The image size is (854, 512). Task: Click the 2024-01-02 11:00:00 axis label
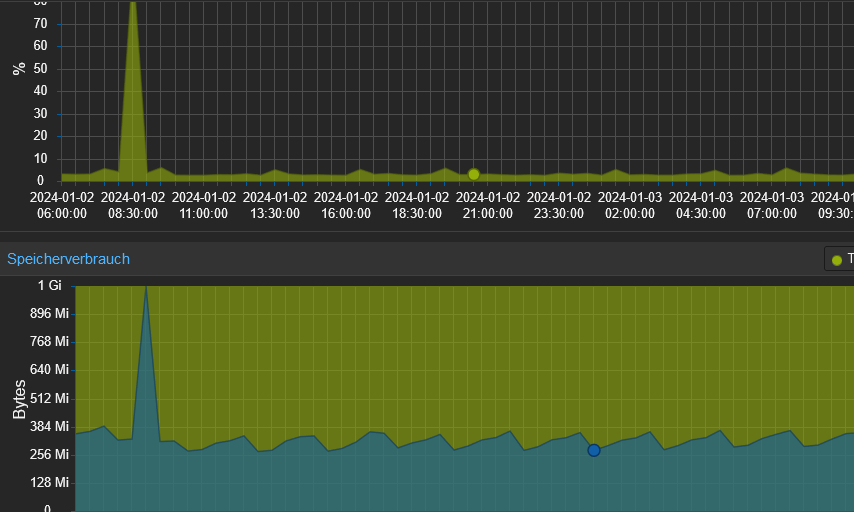(204, 205)
